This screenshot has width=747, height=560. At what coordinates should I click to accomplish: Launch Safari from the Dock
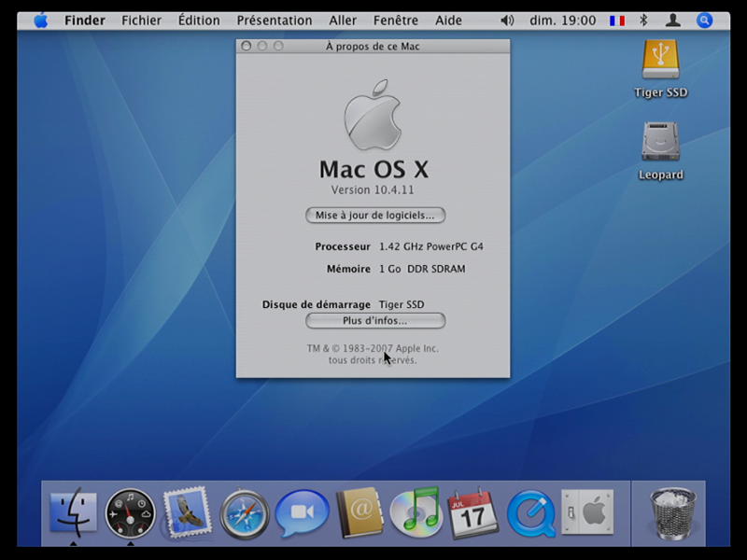[245, 514]
